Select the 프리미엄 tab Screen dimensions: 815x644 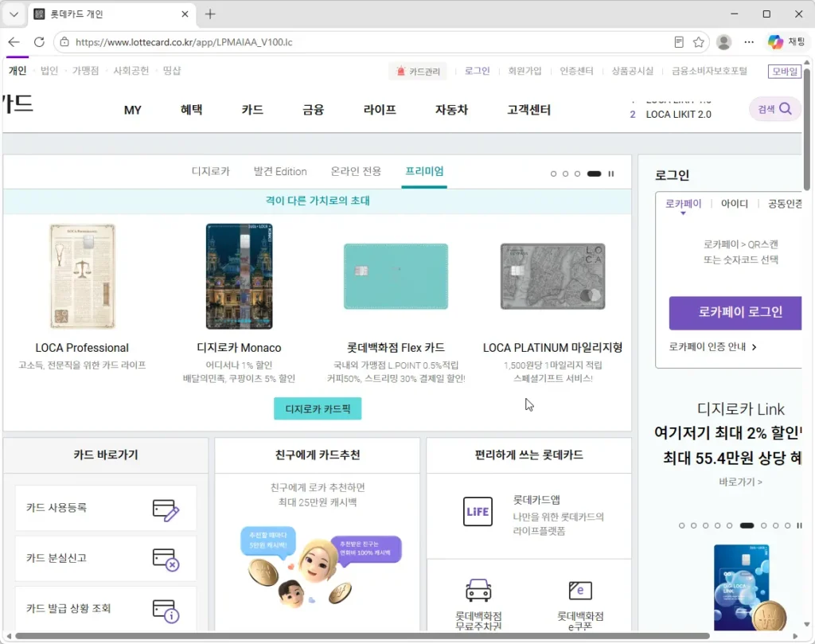point(424,171)
